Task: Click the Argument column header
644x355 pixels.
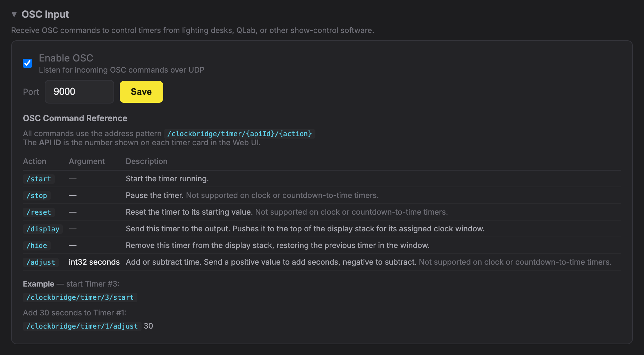Action: point(87,161)
